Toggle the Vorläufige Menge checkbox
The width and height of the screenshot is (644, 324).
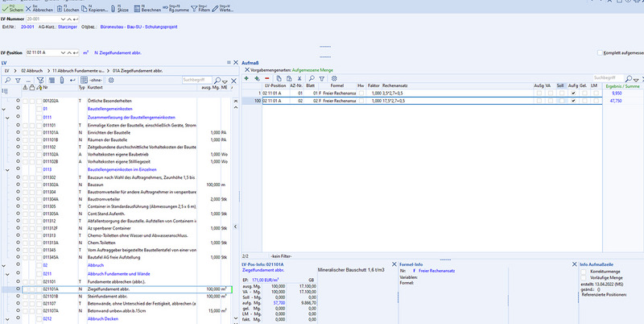(583, 279)
